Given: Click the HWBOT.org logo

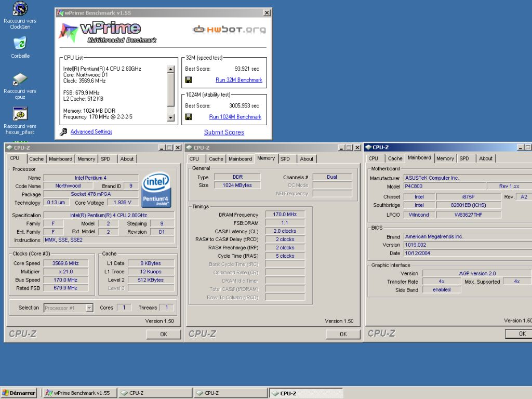Looking at the screenshot, I should (x=229, y=30).
